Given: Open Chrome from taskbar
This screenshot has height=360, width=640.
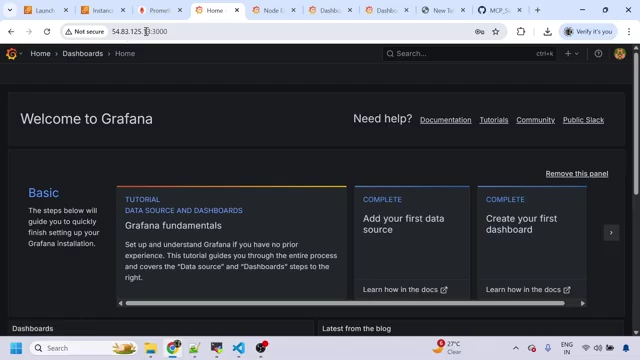Looking at the screenshot, I should 173,348.
